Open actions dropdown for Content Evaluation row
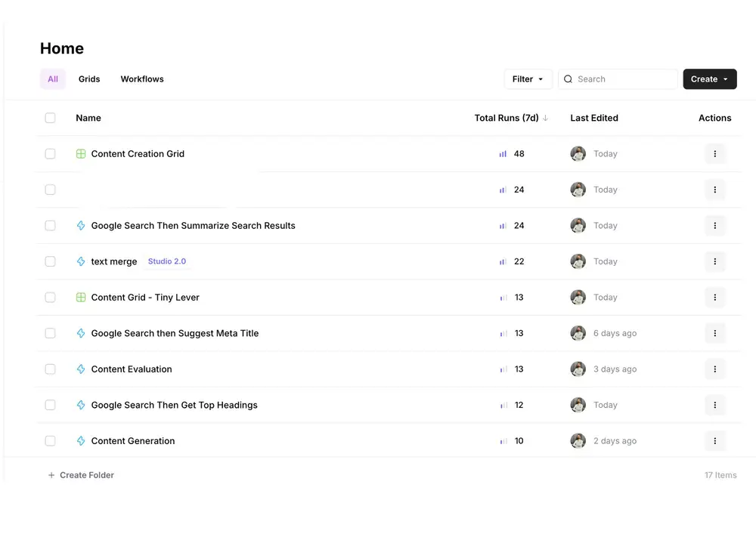Viewport: 756px width, 534px height. [x=714, y=369]
